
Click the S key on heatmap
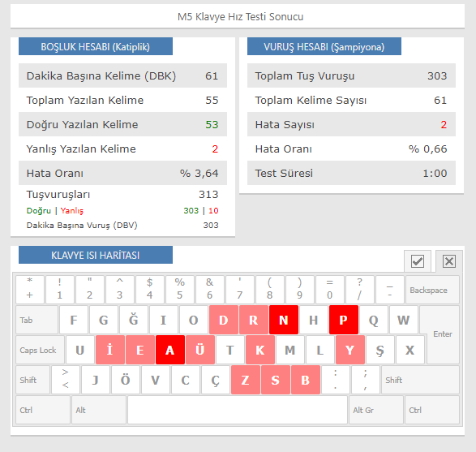coord(276,380)
